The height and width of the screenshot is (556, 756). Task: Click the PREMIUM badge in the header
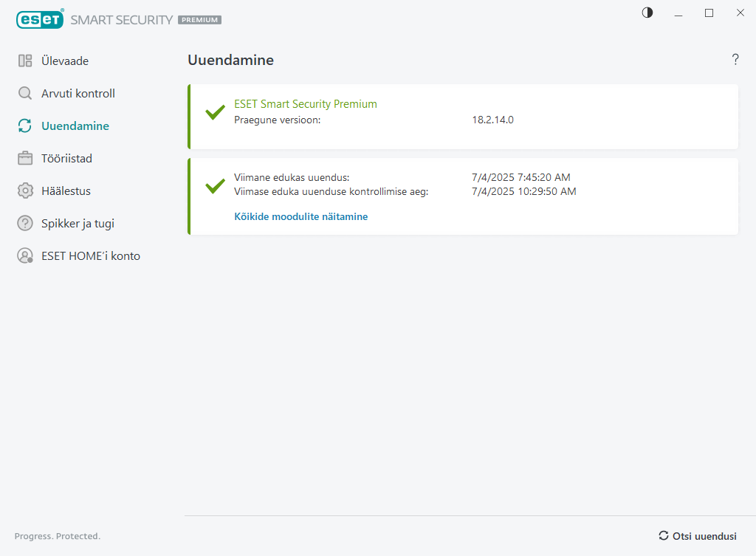click(199, 20)
